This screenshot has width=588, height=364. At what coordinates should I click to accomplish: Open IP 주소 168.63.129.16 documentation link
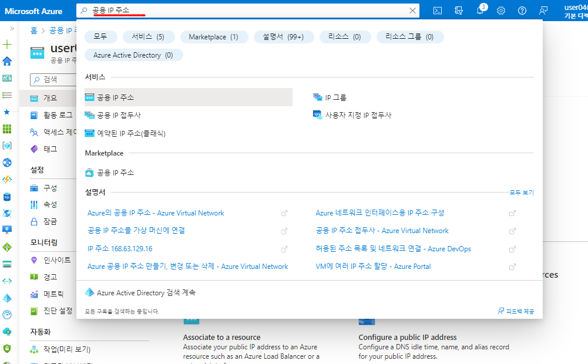(120, 248)
